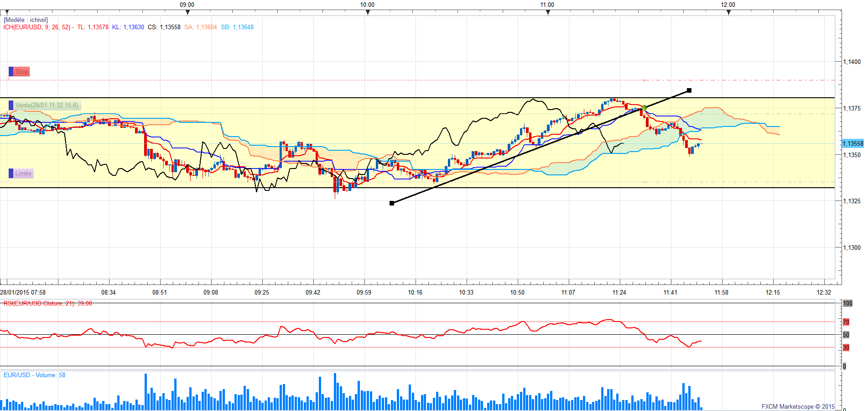Click the RSI 30 oversold level tag
Viewport: 868px width, 411px height.
(846, 348)
